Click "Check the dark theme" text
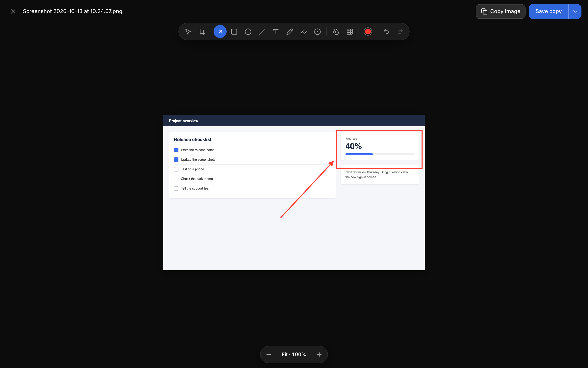 197,179
